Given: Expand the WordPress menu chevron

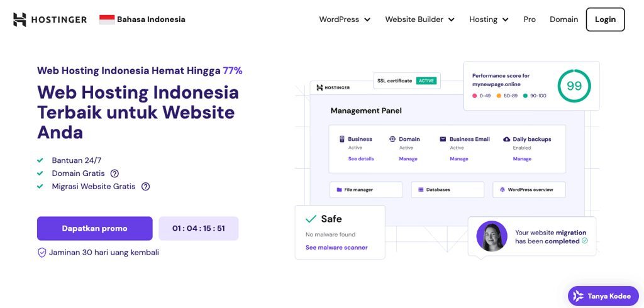Looking at the screenshot, I should click(x=367, y=19).
